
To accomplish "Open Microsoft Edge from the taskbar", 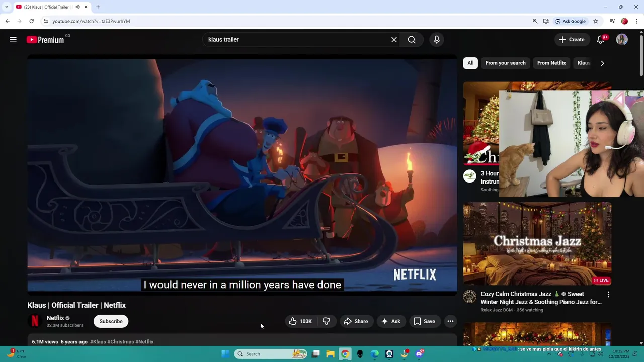I will 374,354.
